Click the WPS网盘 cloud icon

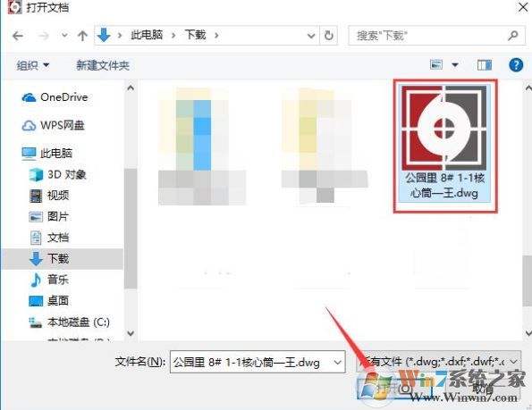coord(29,126)
